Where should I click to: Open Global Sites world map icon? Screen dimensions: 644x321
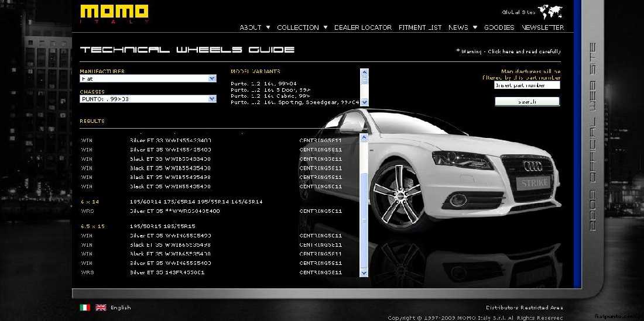click(x=550, y=12)
